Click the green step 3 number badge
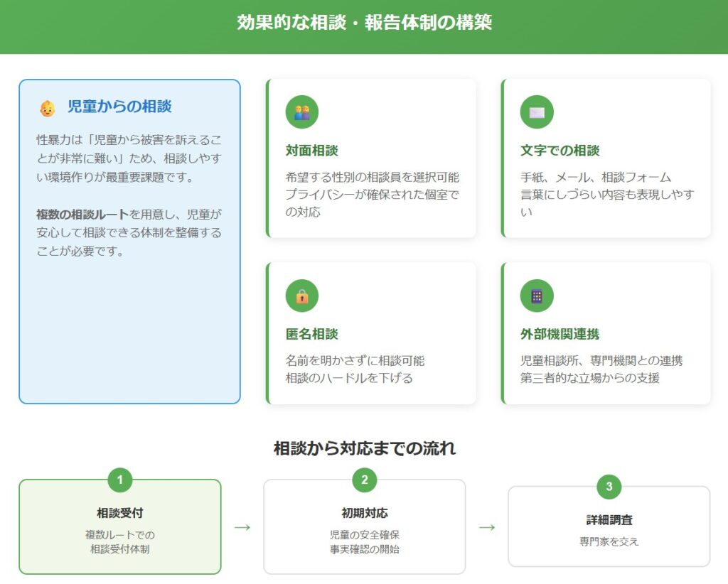The height and width of the screenshot is (584, 728). click(609, 487)
